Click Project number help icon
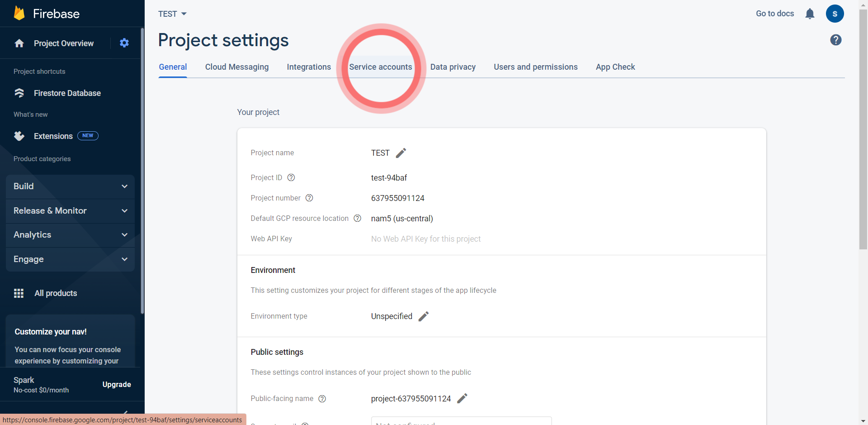The width and height of the screenshot is (868, 425). point(309,198)
